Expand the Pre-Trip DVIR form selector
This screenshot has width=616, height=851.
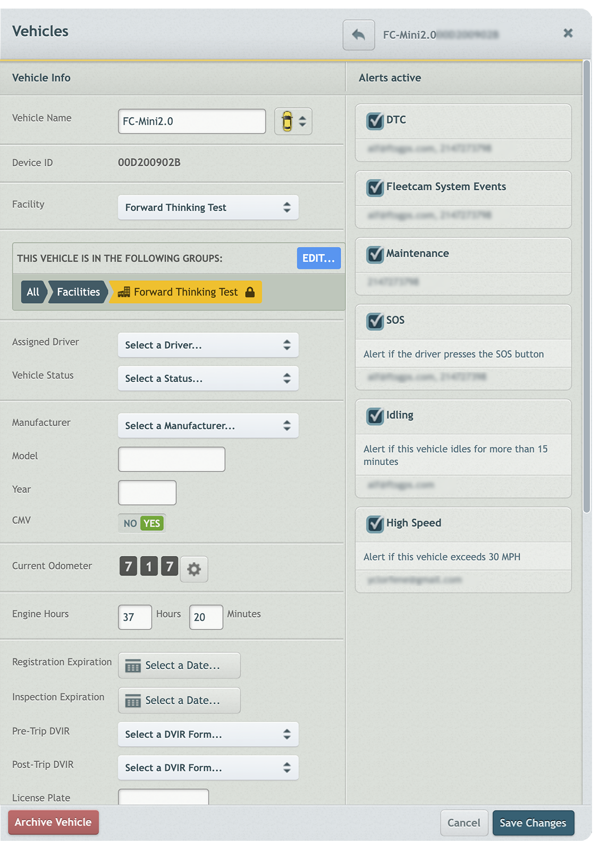(x=208, y=734)
